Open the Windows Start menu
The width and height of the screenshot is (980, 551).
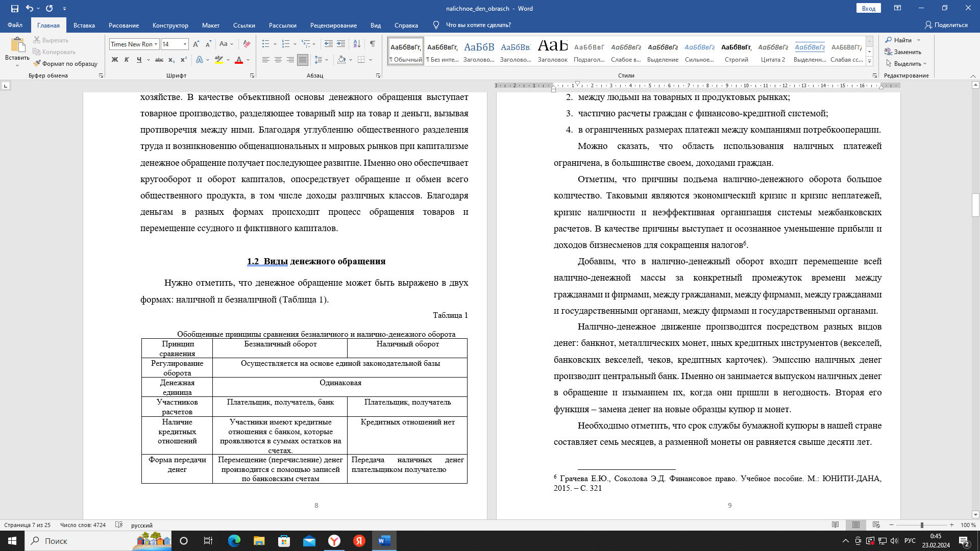(12, 541)
